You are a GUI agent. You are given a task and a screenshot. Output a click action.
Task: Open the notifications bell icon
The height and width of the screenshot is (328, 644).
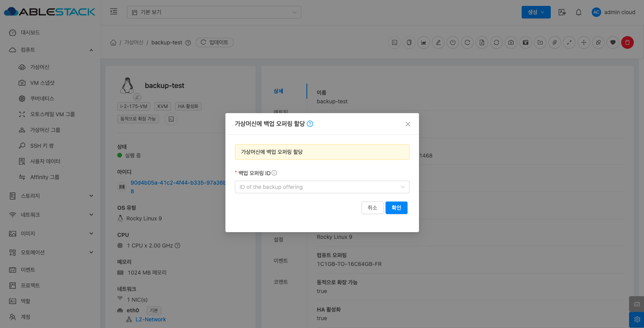578,12
